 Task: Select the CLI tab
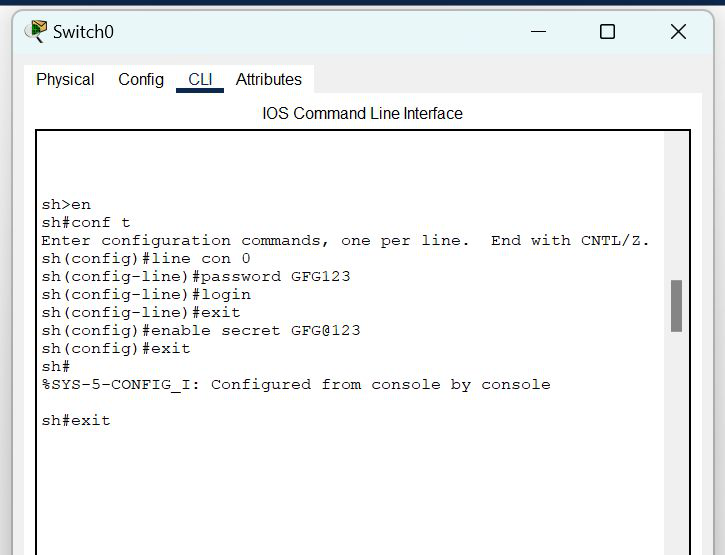pyautogui.click(x=200, y=80)
